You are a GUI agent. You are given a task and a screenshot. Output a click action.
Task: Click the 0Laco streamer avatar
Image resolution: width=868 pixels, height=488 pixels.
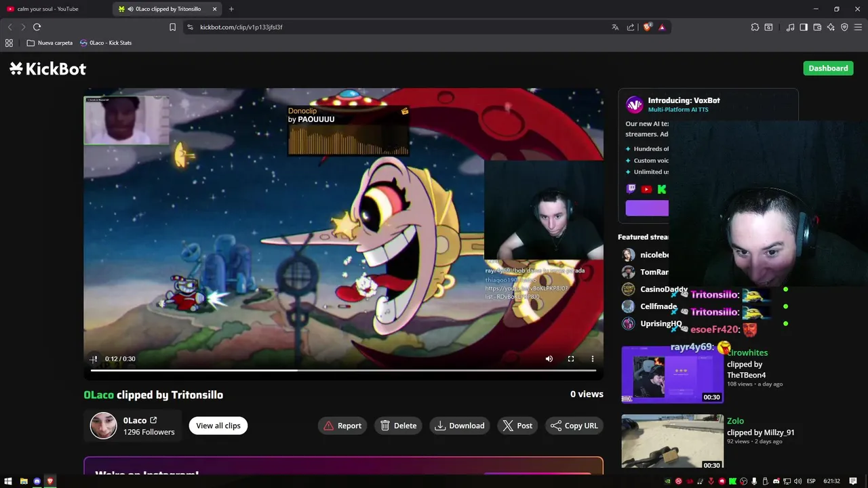[x=104, y=426]
